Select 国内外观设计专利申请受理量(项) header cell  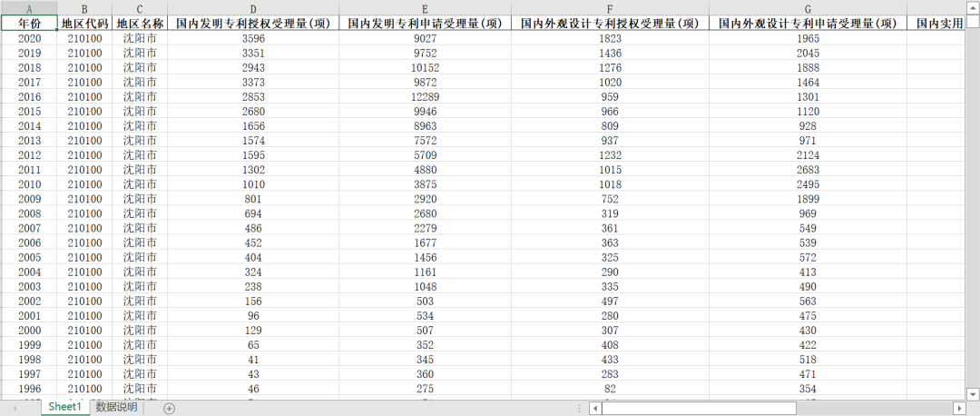[x=808, y=24]
